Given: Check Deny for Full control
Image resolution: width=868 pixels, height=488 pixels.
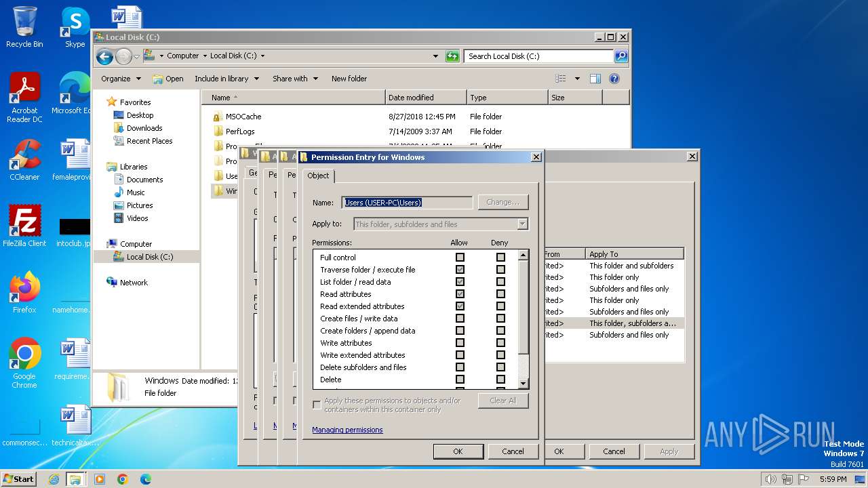Looking at the screenshot, I should pyautogui.click(x=500, y=258).
